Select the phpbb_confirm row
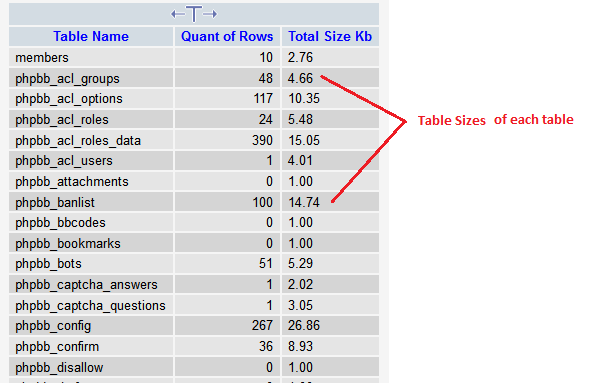The height and width of the screenshot is (383, 598). 194,346
